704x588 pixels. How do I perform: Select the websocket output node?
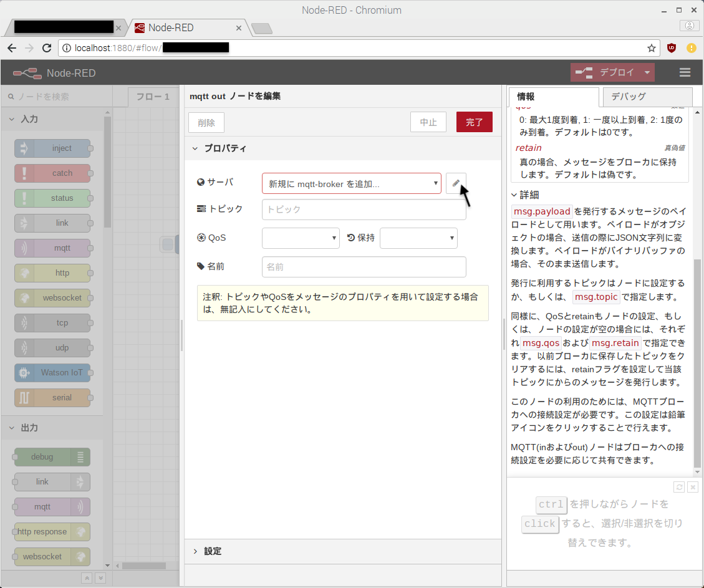(x=52, y=557)
